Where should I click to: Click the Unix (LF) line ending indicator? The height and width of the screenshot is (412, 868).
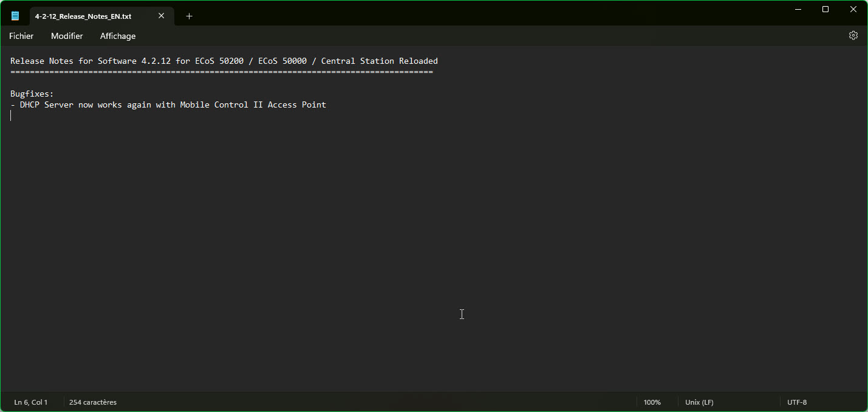(x=699, y=402)
